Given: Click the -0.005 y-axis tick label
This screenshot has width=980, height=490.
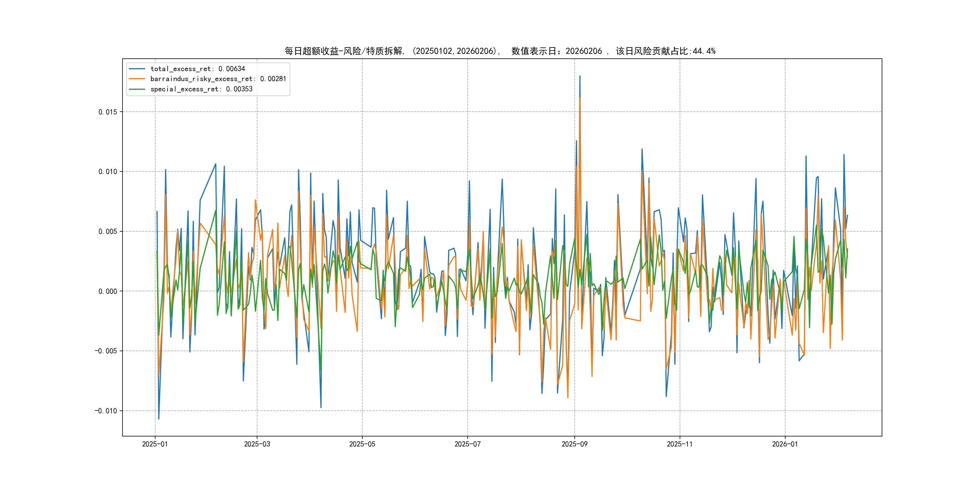Looking at the screenshot, I should tap(106, 351).
